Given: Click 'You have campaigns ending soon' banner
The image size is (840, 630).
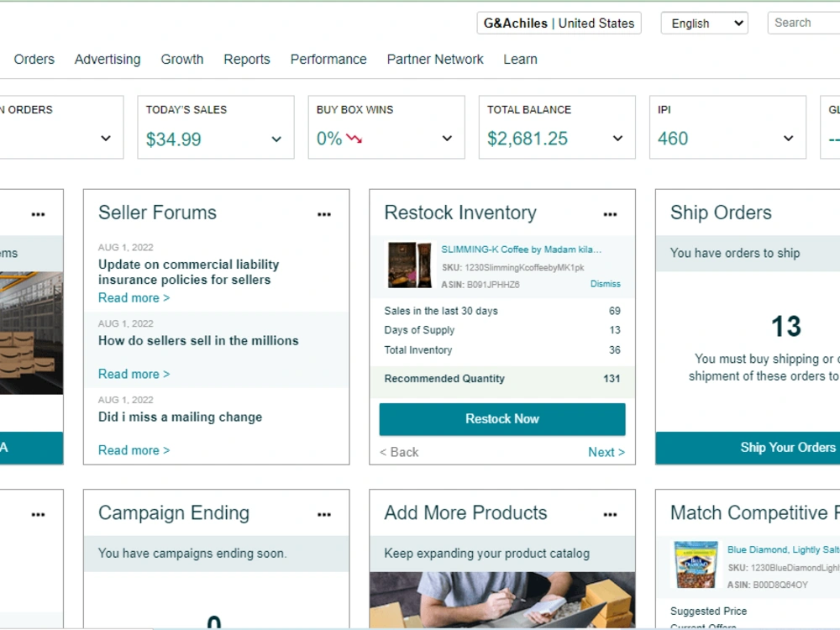Looking at the screenshot, I should tap(217, 554).
